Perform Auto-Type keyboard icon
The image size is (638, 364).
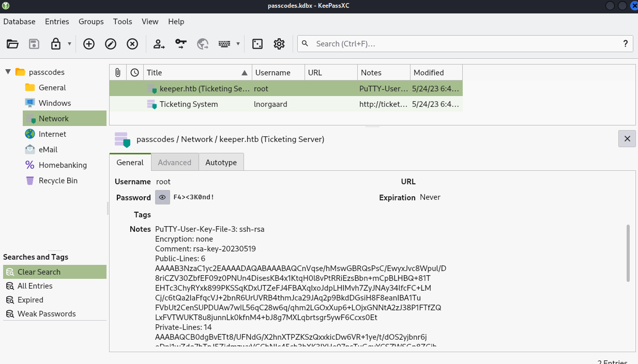click(224, 44)
